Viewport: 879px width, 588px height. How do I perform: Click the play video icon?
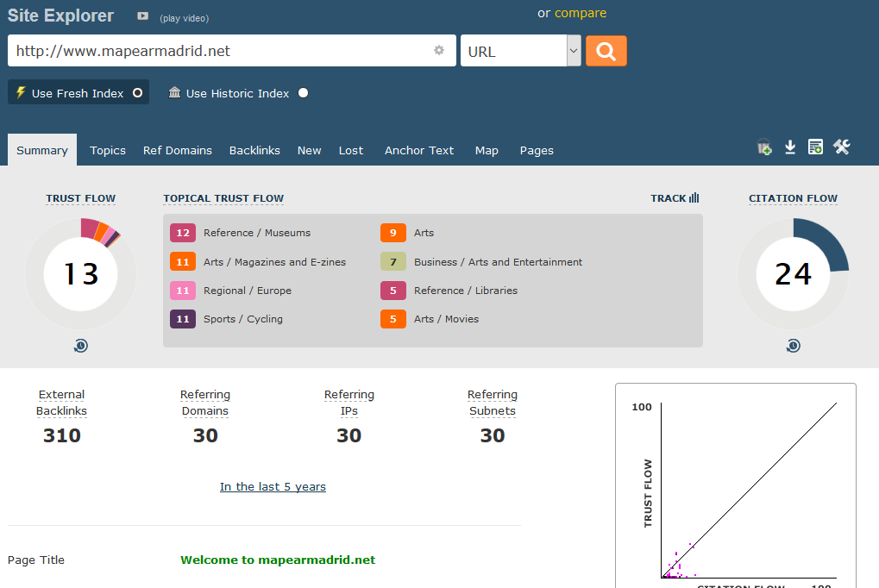click(x=142, y=16)
